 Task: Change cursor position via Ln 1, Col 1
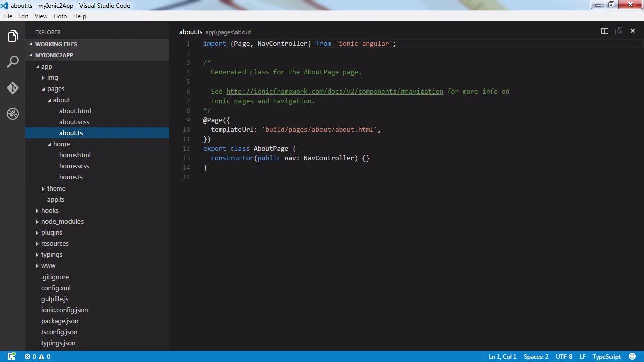click(x=502, y=356)
